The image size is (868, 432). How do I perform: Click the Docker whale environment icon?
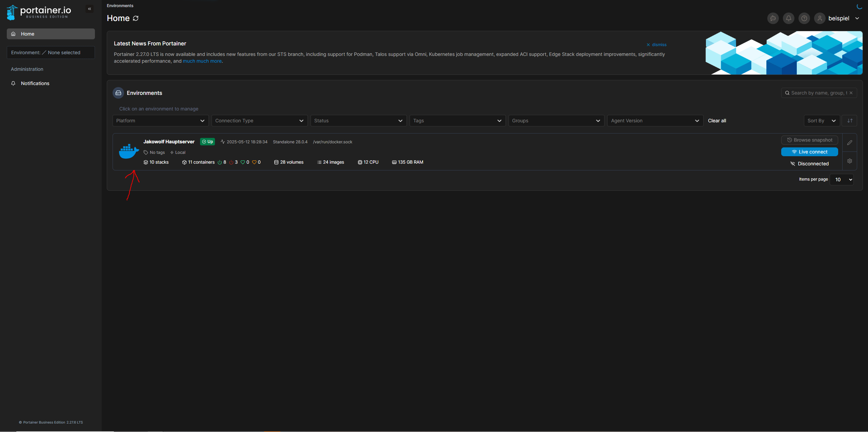pyautogui.click(x=129, y=151)
